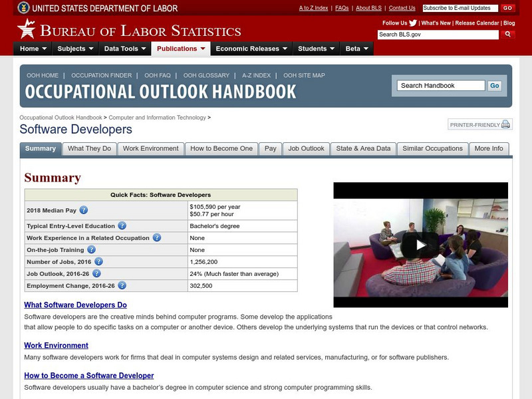Open the Economic Releases dropdown
532x399 pixels.
pyautogui.click(x=253, y=48)
